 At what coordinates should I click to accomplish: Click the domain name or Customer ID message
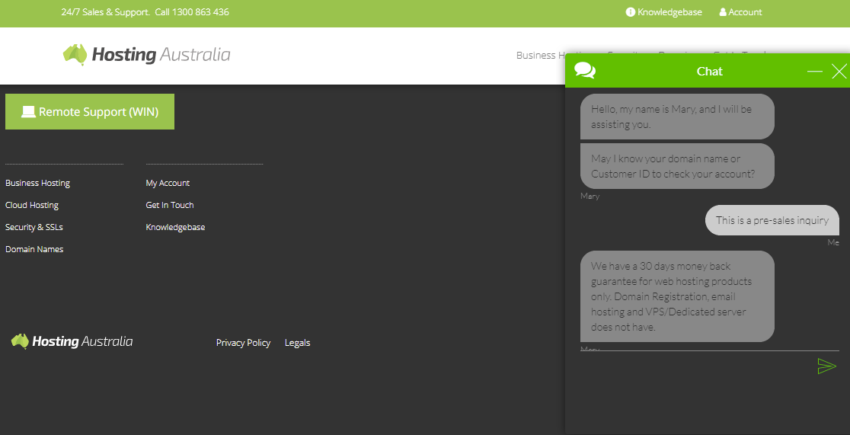pyautogui.click(x=677, y=166)
